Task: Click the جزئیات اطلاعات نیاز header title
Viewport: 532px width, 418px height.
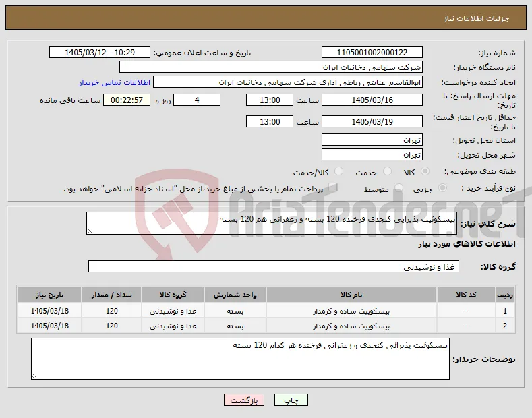Action: pyautogui.click(x=476, y=18)
